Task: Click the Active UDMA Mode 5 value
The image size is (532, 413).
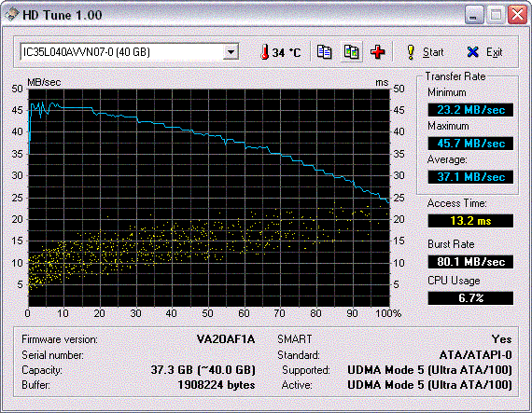Action: click(429, 385)
